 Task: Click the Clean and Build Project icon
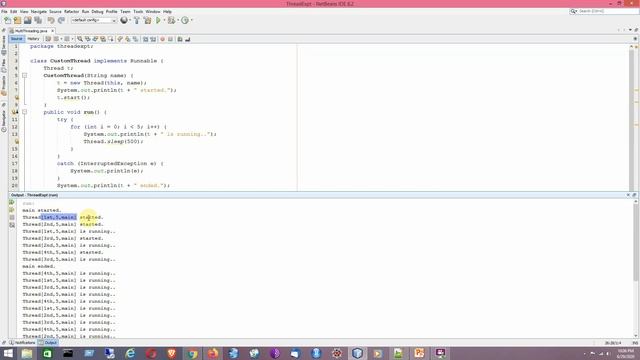[147, 20]
